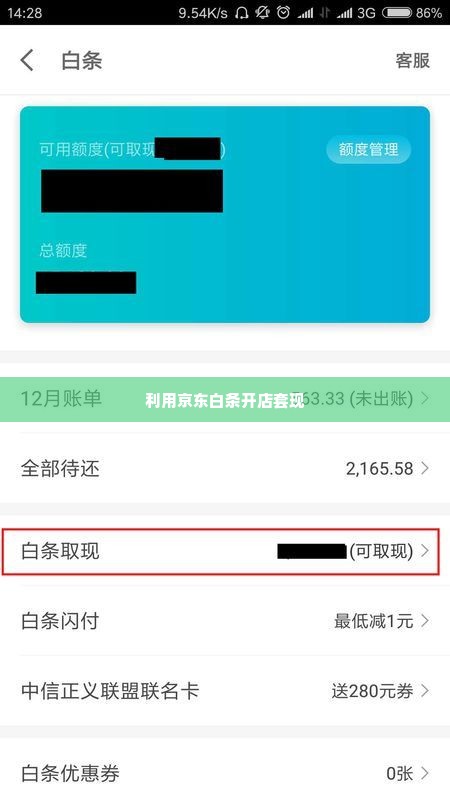Tap the 最低减1元 discount text
Screen dimensions: 450x800
click(373, 621)
